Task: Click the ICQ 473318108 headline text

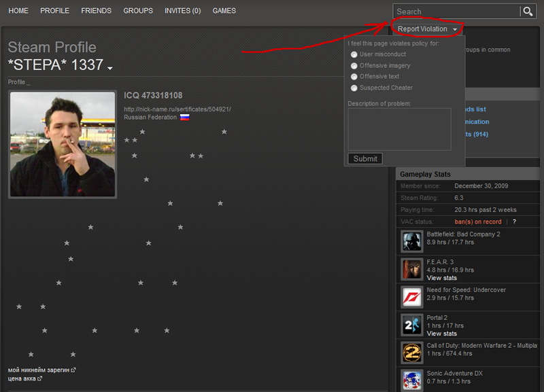Action: (153, 96)
